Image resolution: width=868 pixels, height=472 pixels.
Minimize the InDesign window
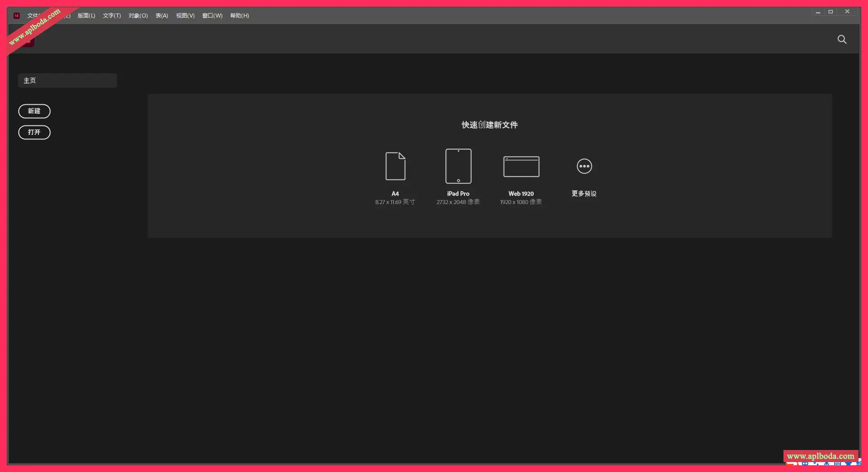click(818, 12)
